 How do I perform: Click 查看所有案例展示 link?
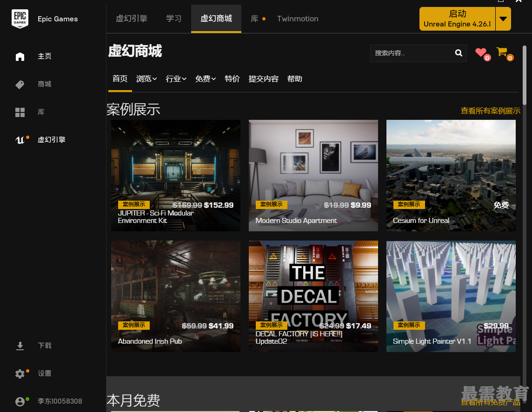point(490,111)
